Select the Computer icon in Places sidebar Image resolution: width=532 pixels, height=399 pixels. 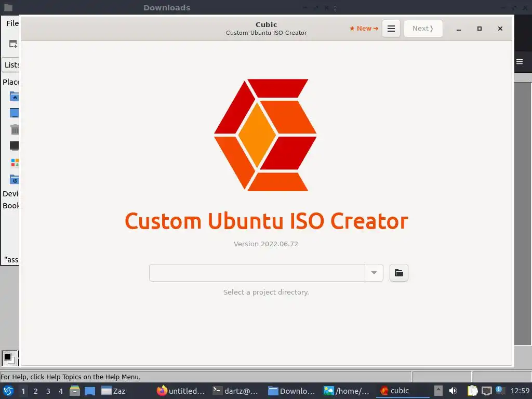pos(14,146)
